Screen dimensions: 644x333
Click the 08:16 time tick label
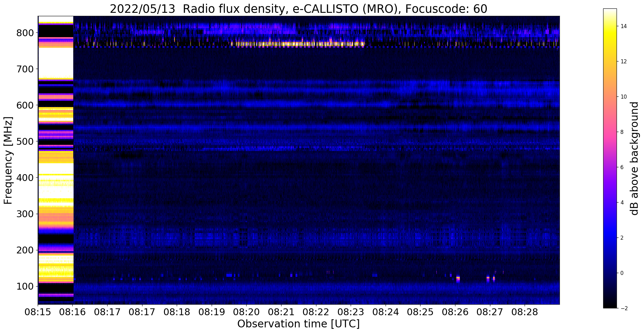click(x=73, y=312)
